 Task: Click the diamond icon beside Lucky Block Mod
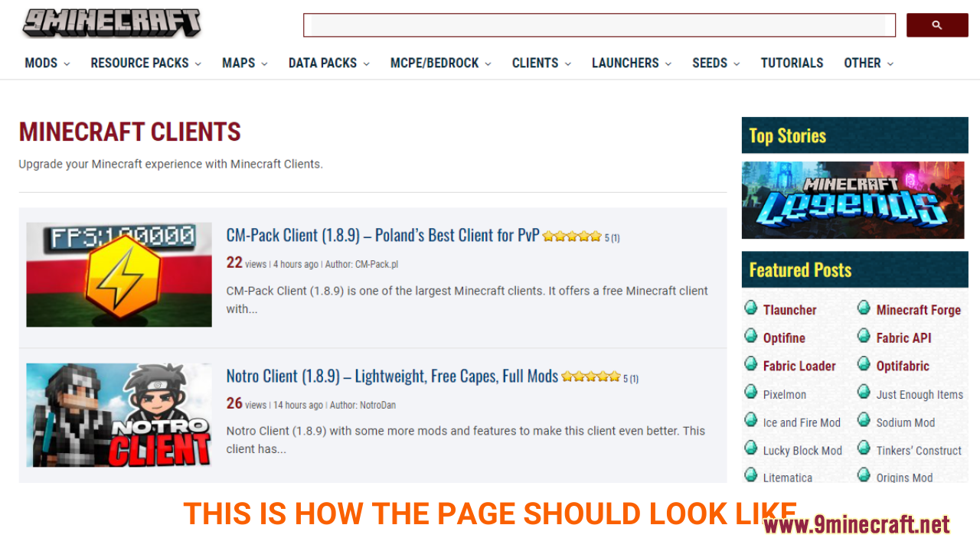751,448
